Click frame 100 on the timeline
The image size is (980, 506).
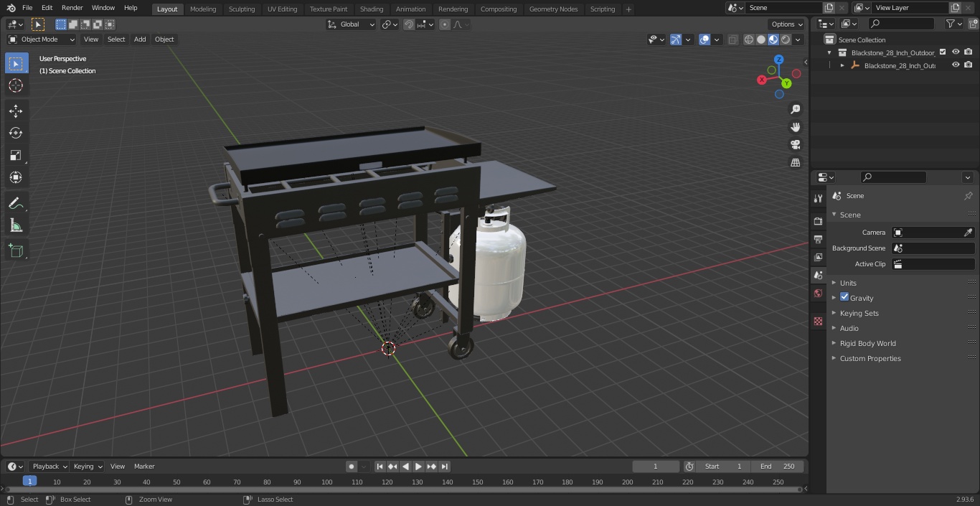[327, 482]
